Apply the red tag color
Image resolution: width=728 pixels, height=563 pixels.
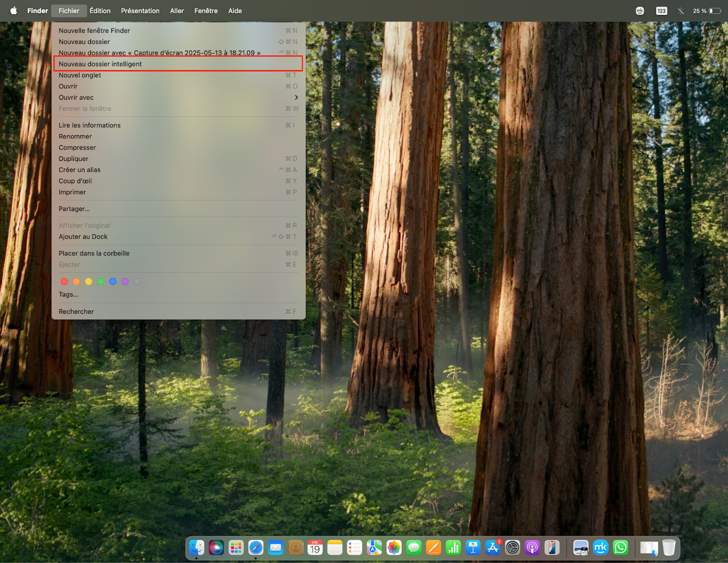64,281
